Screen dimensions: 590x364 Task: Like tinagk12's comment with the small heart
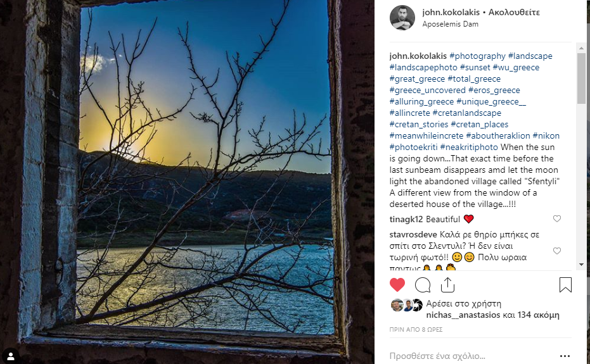click(557, 218)
